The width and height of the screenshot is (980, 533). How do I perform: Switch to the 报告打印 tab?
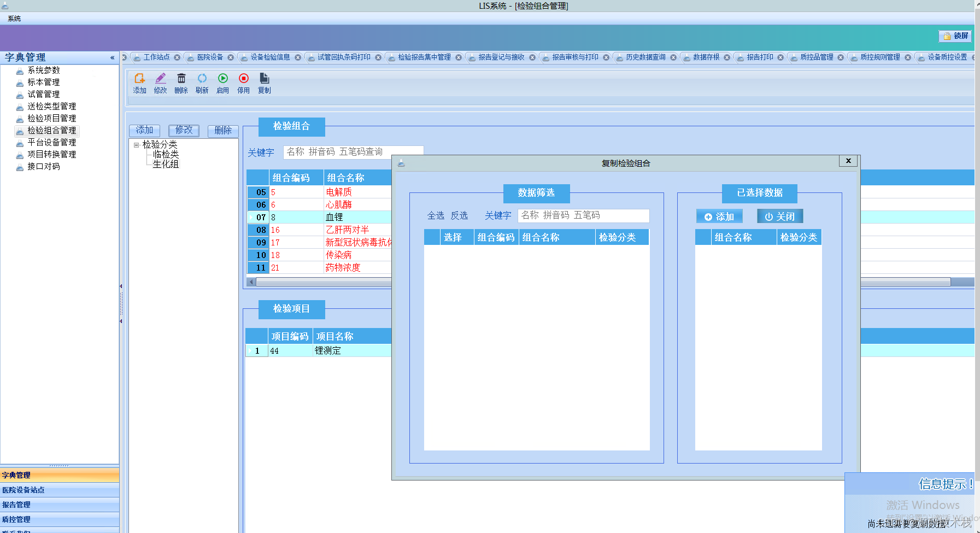click(x=760, y=57)
